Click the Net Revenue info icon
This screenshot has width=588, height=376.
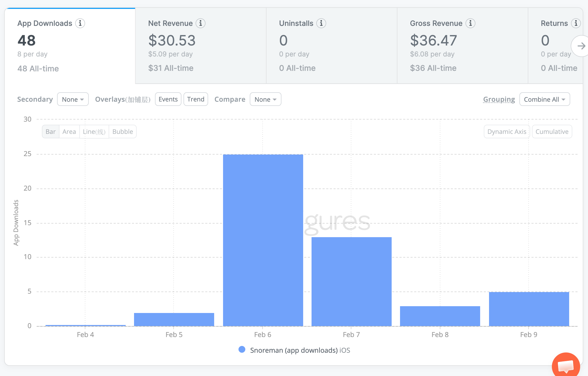[x=201, y=23]
